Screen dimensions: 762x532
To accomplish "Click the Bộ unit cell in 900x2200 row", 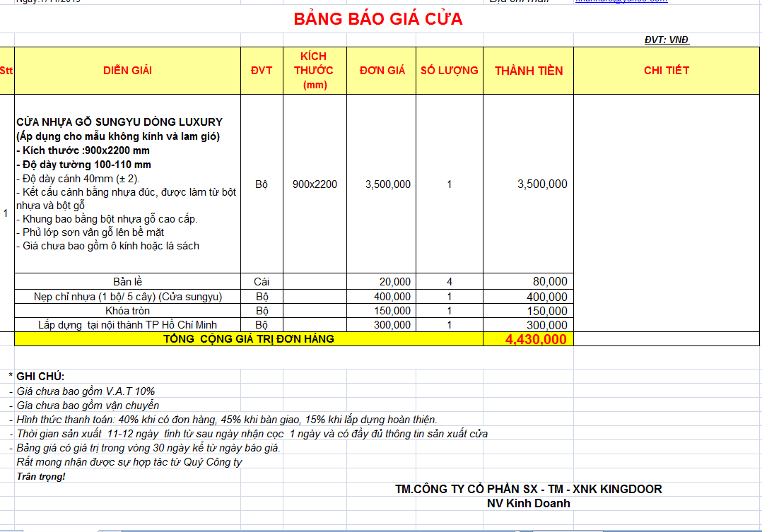I will tap(262, 184).
